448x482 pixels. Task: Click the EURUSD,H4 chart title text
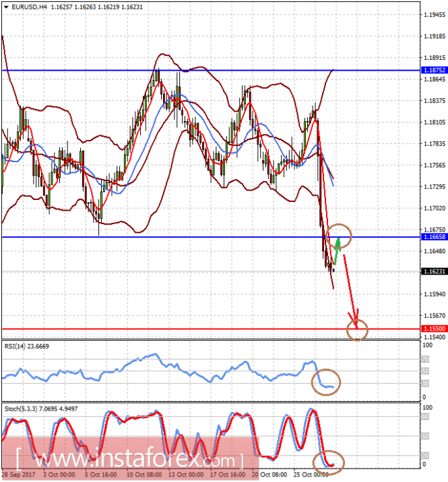point(29,7)
